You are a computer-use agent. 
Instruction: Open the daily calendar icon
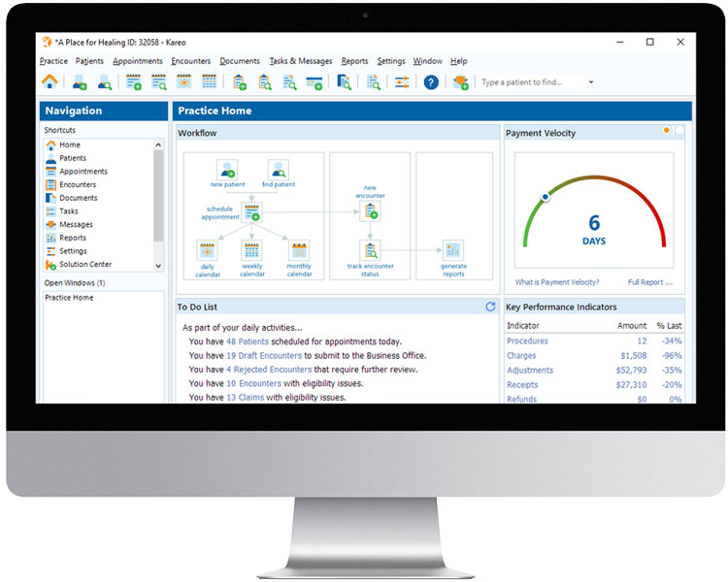click(x=207, y=249)
